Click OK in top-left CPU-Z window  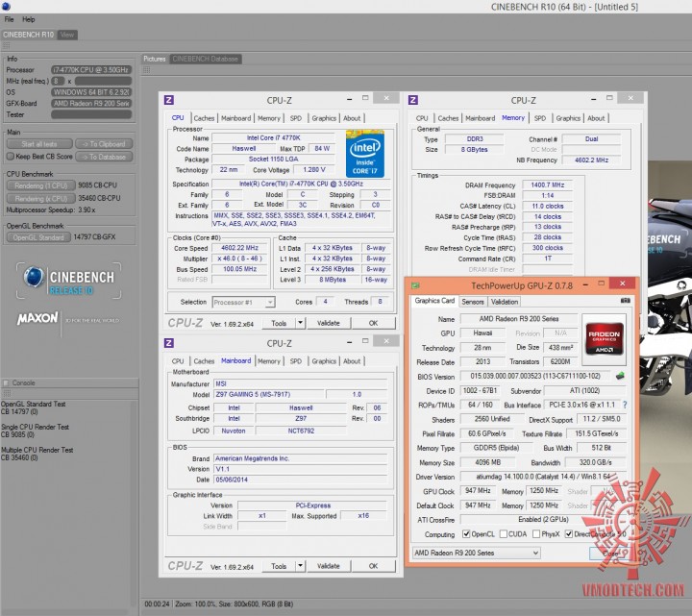click(x=373, y=323)
